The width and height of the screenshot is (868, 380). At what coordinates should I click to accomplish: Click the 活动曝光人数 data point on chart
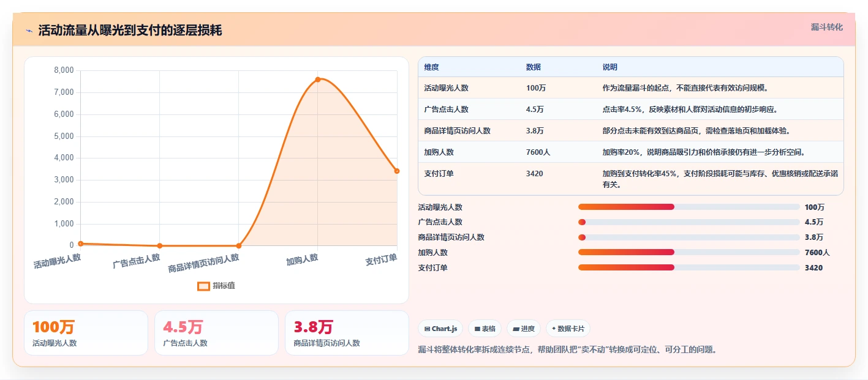(x=80, y=244)
